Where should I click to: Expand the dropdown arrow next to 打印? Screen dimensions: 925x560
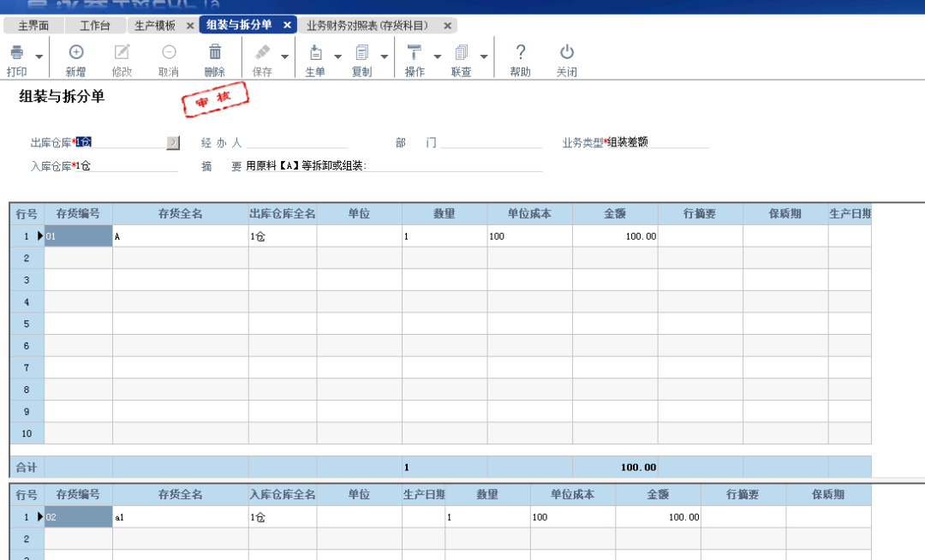tap(39, 57)
